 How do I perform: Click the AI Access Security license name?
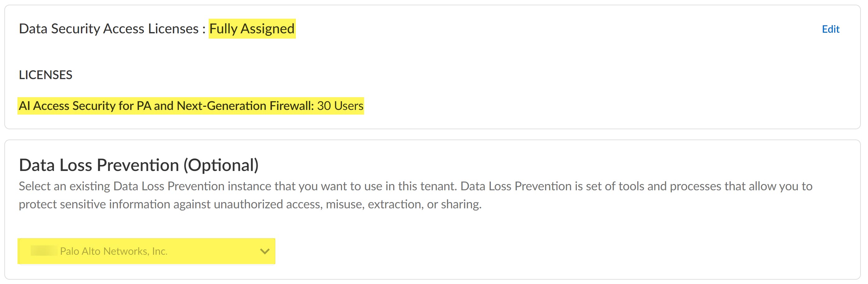click(166, 106)
